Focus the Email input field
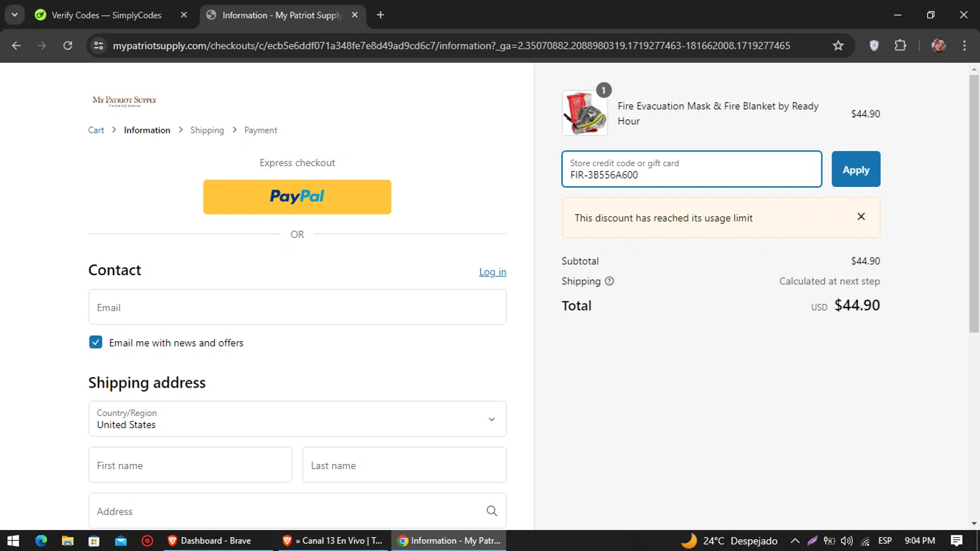Viewport: 980px width, 551px height. (297, 307)
